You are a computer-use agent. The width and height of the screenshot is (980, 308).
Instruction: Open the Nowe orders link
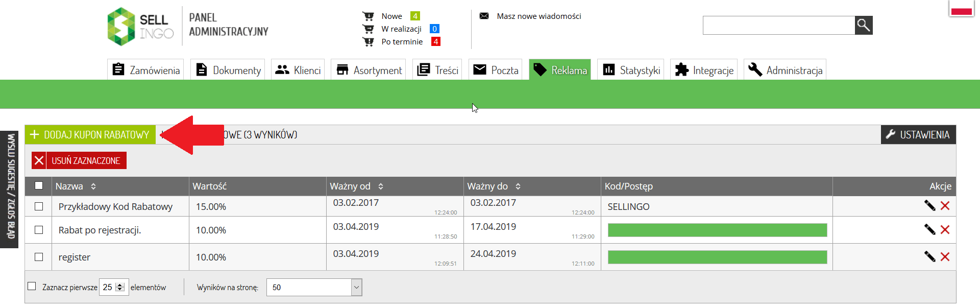[391, 16]
